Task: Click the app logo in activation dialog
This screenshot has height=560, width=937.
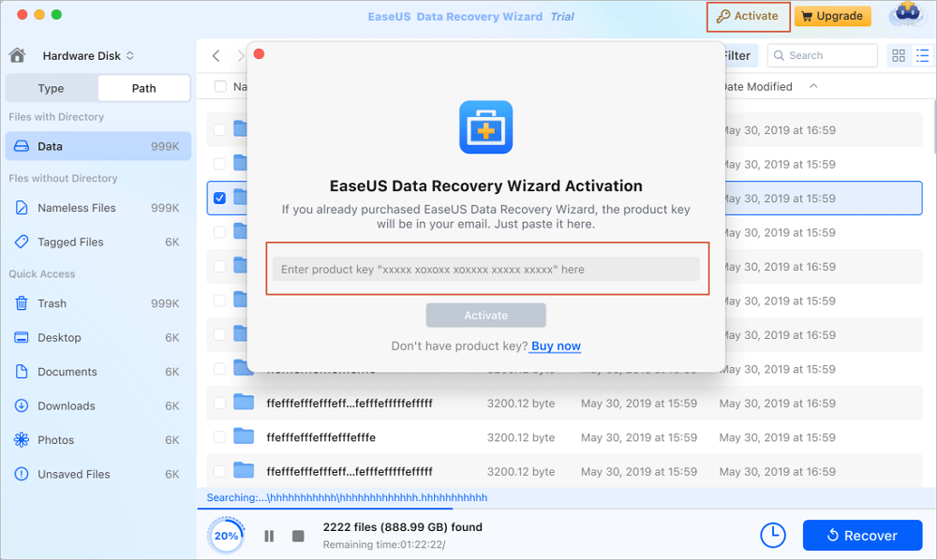Action: pyautogui.click(x=485, y=127)
